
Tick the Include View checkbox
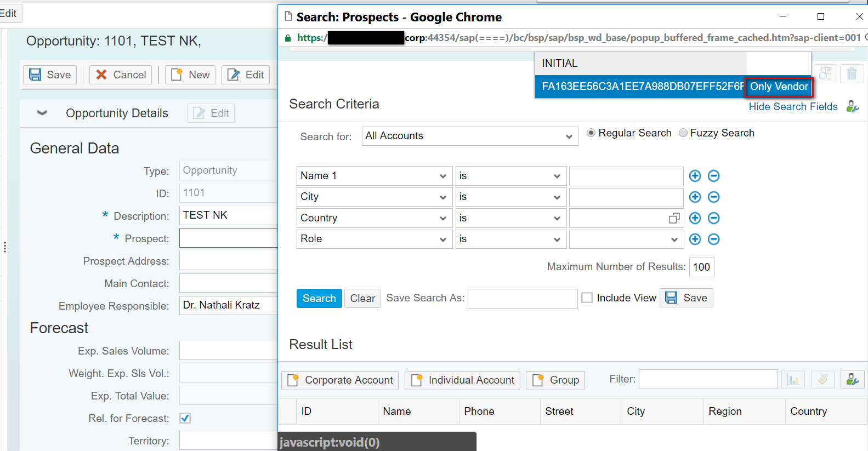587,298
